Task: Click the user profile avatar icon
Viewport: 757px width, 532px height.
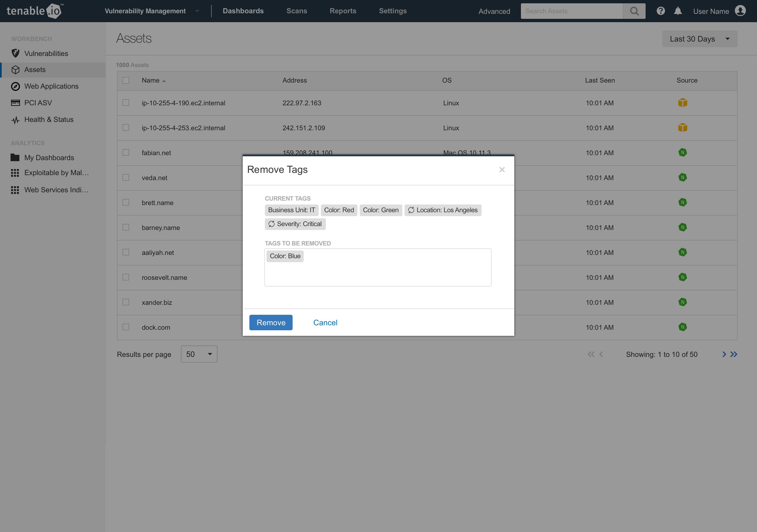Action: tap(740, 11)
